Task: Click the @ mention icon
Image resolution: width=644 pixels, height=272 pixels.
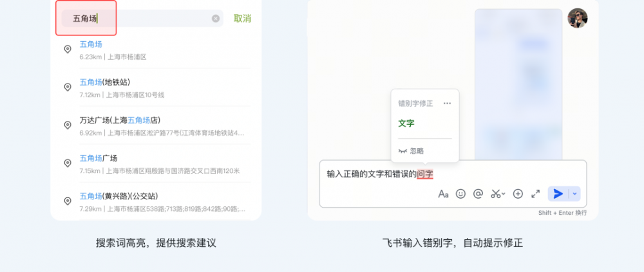Action: pos(478,194)
